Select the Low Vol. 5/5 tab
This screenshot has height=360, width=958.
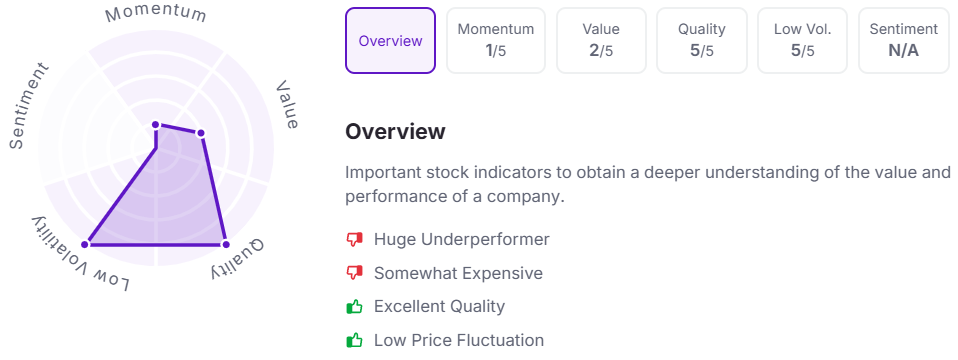pos(803,40)
